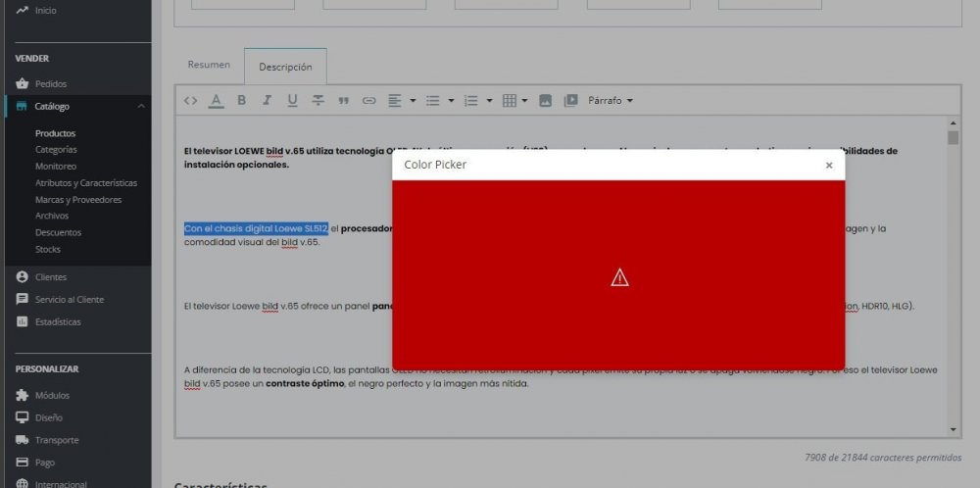Go to Módulos page
The height and width of the screenshot is (488, 980).
53,396
